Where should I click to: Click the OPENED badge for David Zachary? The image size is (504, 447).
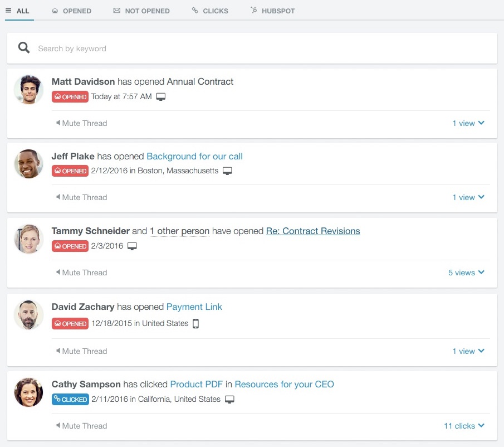click(x=70, y=323)
